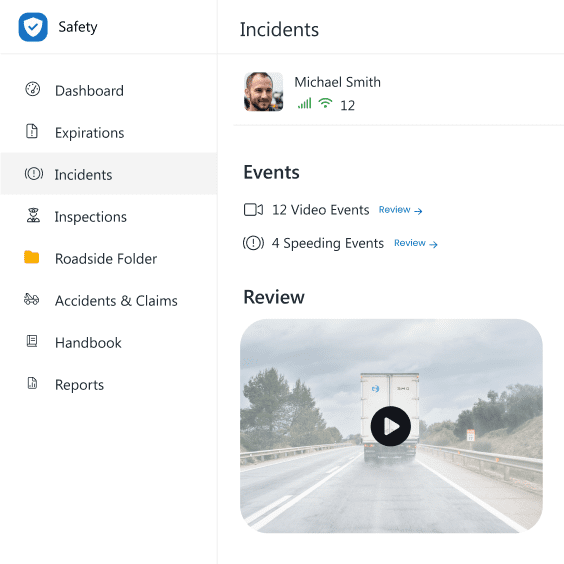Click the Safety shield logo icon

[33, 27]
